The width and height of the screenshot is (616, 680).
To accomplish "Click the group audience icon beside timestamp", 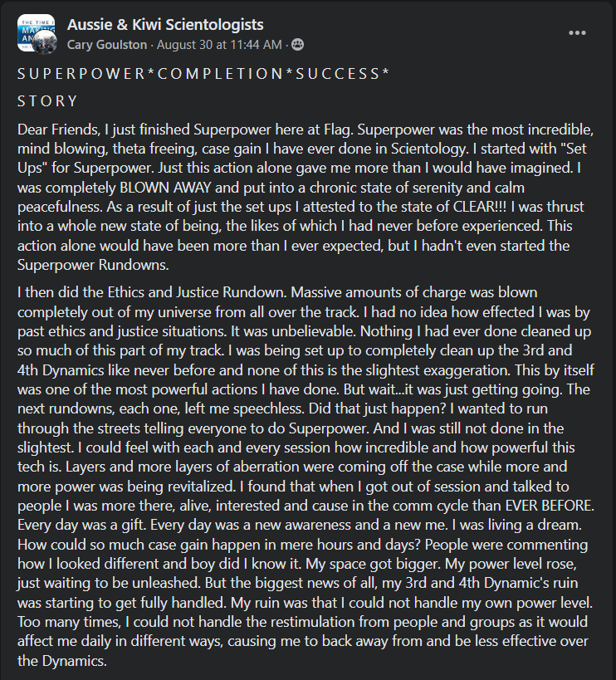I will [297, 44].
